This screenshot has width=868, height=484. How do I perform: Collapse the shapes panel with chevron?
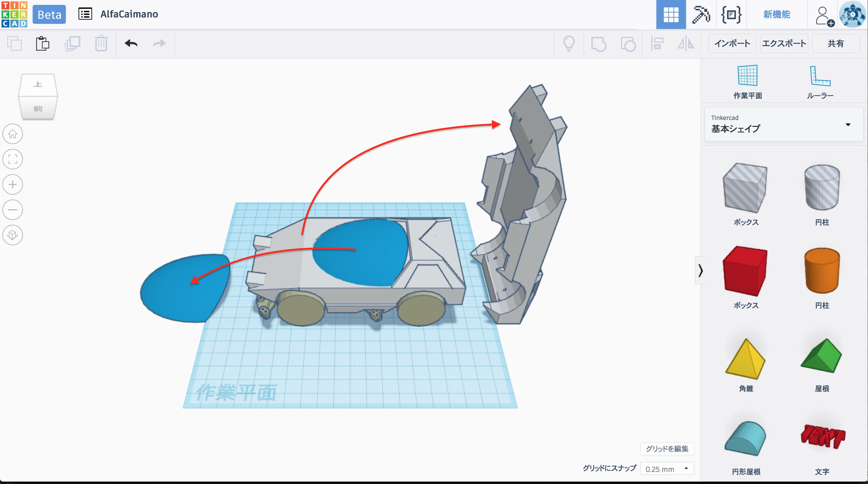700,270
